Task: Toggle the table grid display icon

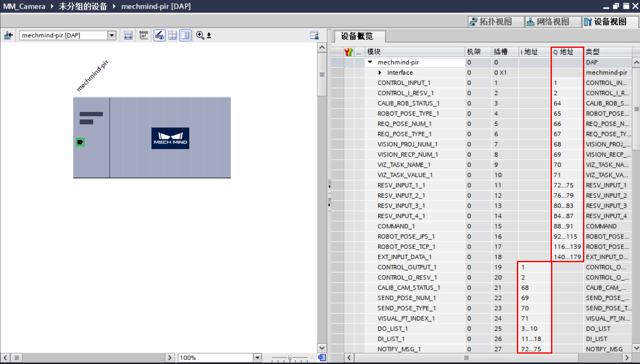Action: point(172,35)
